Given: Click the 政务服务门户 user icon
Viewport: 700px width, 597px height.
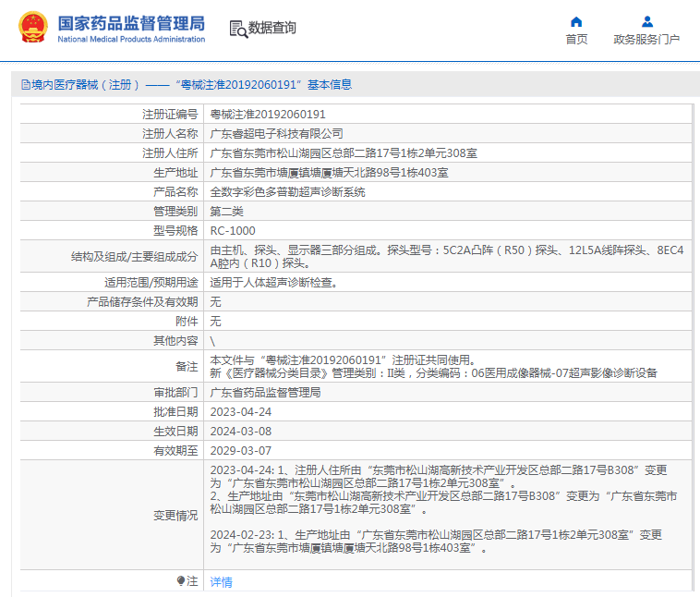Looking at the screenshot, I should pyautogui.click(x=646, y=22).
